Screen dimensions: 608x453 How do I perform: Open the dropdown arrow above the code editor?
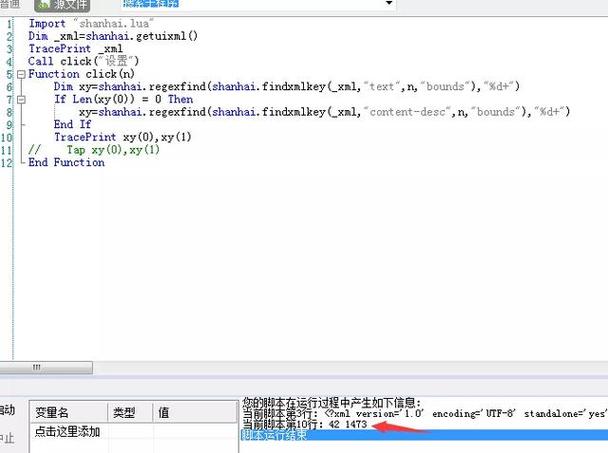pyautogui.click(x=389, y=3)
